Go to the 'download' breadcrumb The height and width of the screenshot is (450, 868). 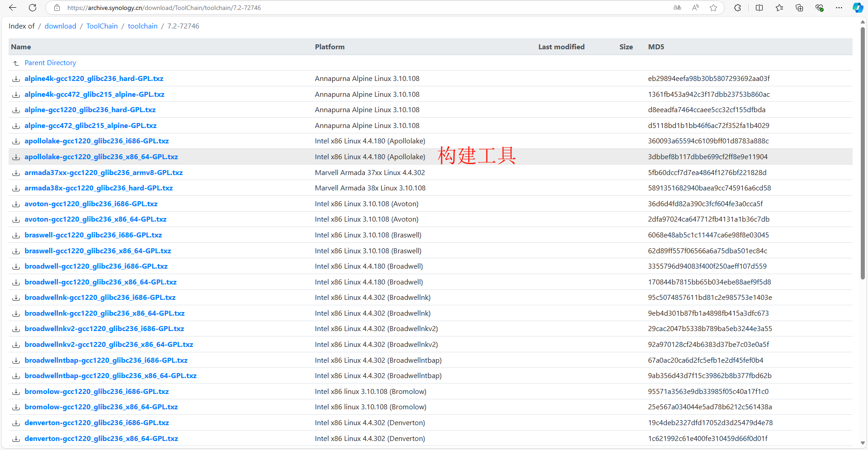coord(60,26)
